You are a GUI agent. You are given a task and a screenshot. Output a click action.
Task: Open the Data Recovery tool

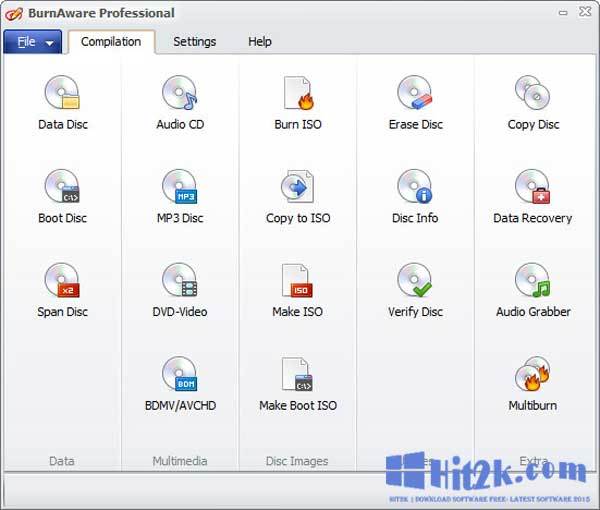pyautogui.click(x=533, y=196)
